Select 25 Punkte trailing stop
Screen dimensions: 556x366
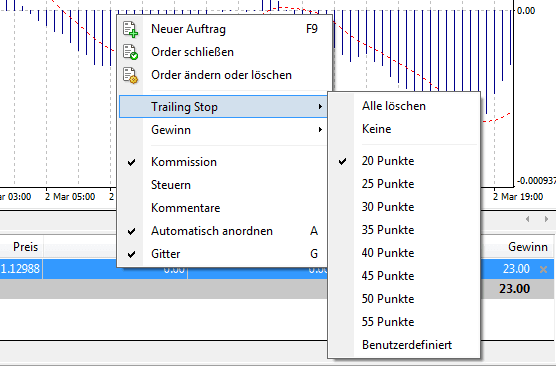(404, 184)
